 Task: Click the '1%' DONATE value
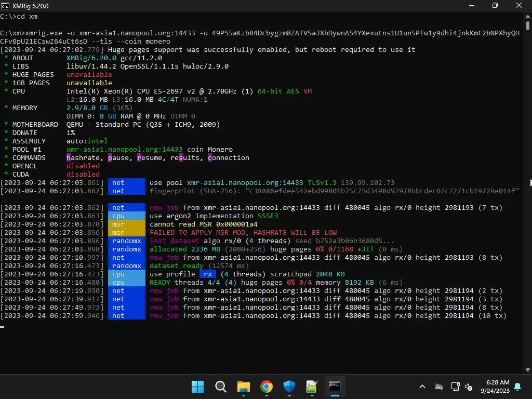coord(71,132)
